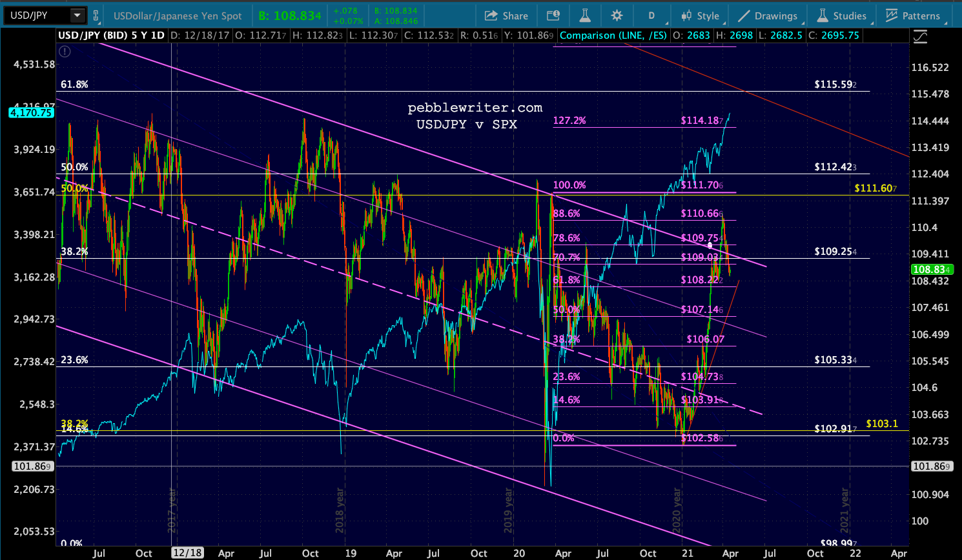
Task: Click the USD/JPY (BID) 5 Y 1D header
Action: [x=111, y=35]
